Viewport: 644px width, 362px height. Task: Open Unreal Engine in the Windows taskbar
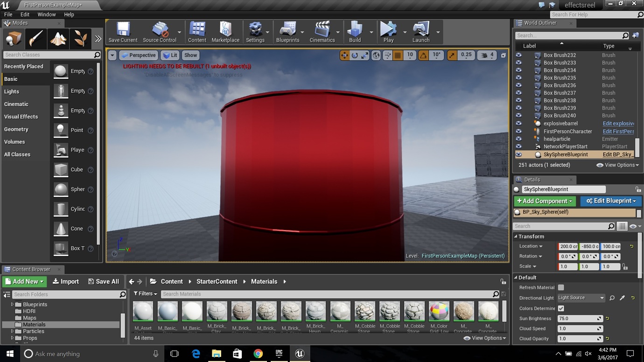[x=299, y=354]
